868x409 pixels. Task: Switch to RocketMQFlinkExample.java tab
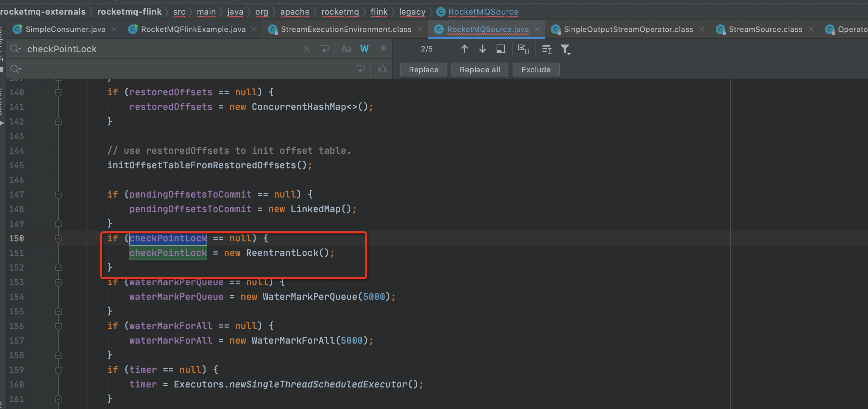[x=193, y=29]
